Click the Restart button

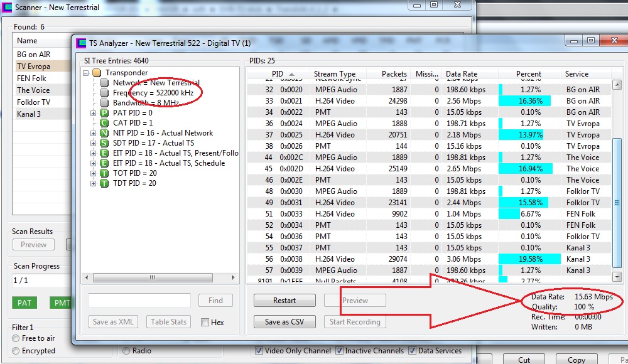(x=284, y=301)
